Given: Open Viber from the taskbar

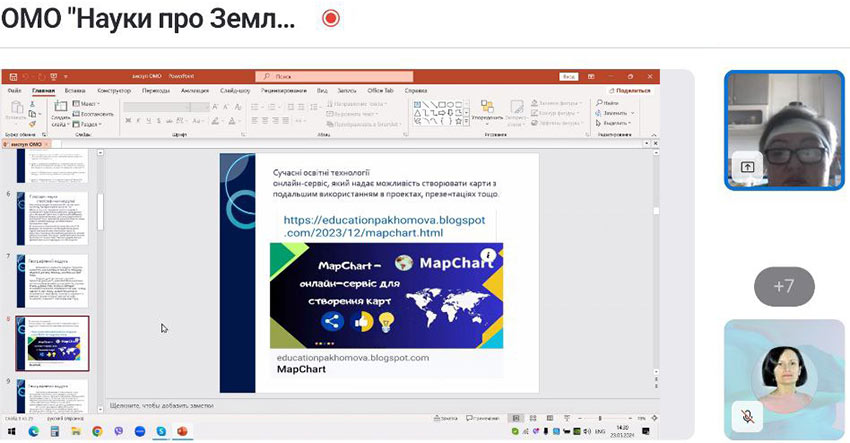Looking at the screenshot, I should (119, 432).
